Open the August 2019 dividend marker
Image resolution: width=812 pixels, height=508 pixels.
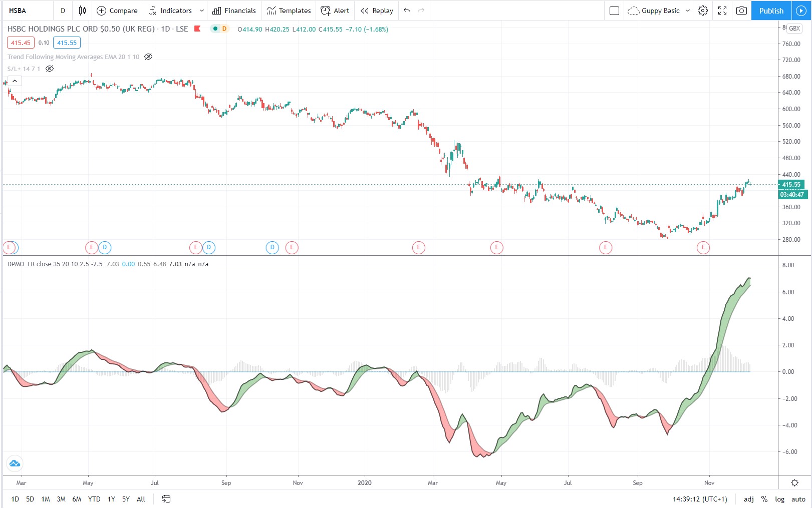pyautogui.click(x=209, y=247)
